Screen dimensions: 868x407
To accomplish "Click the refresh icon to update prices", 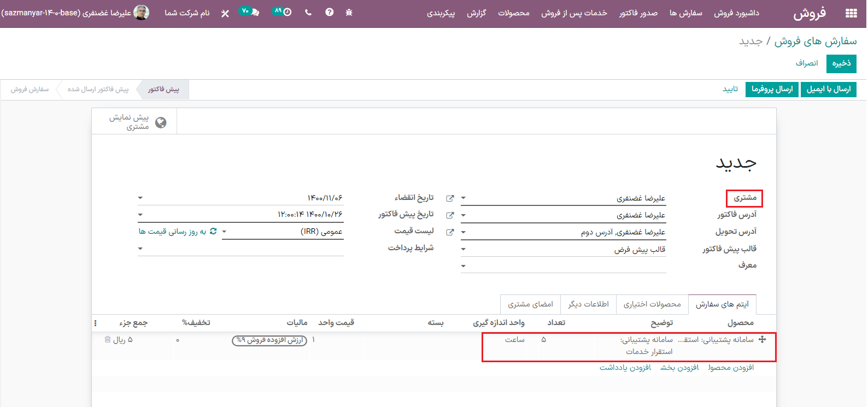I will click(213, 232).
